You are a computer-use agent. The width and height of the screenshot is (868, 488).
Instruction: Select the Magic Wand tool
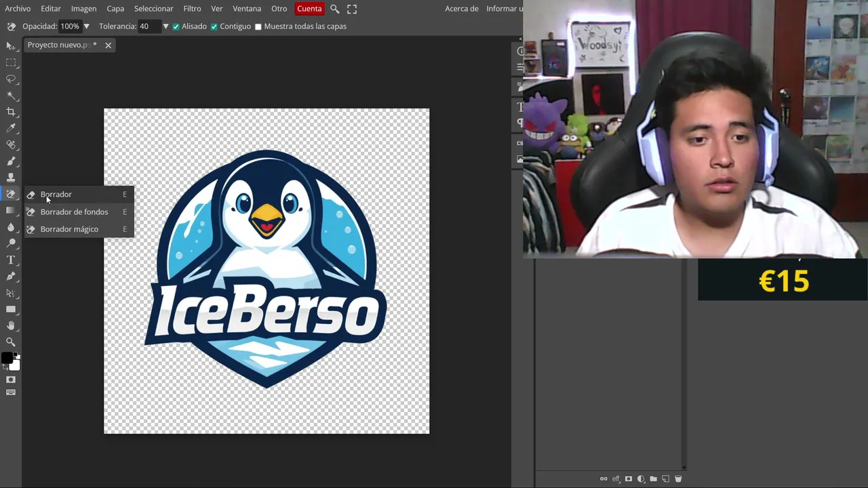point(11,96)
